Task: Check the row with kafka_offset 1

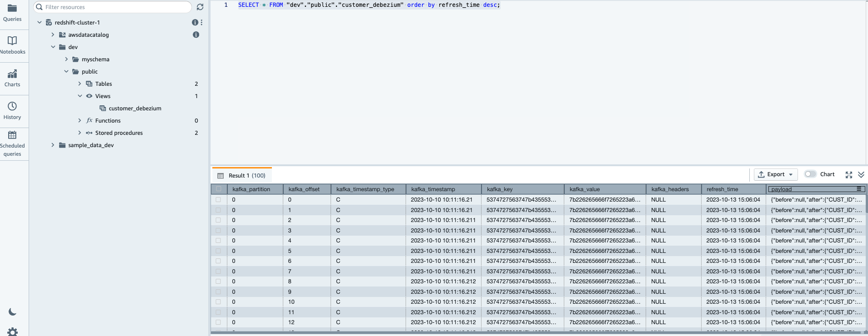Action: click(x=218, y=210)
